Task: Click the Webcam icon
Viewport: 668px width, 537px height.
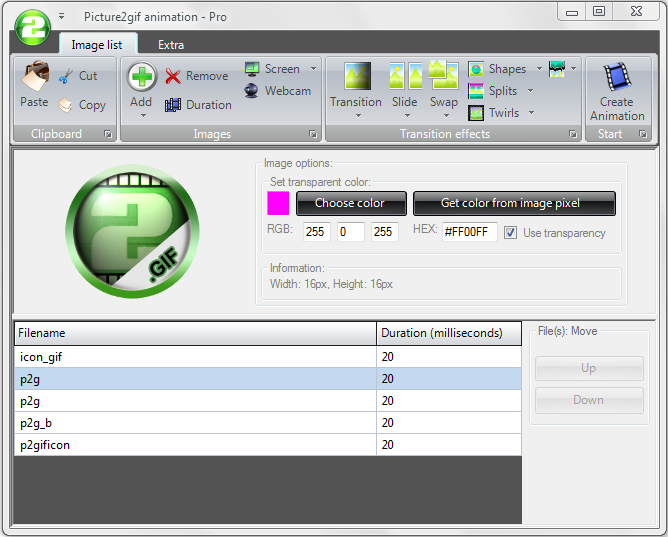Action: (x=251, y=91)
